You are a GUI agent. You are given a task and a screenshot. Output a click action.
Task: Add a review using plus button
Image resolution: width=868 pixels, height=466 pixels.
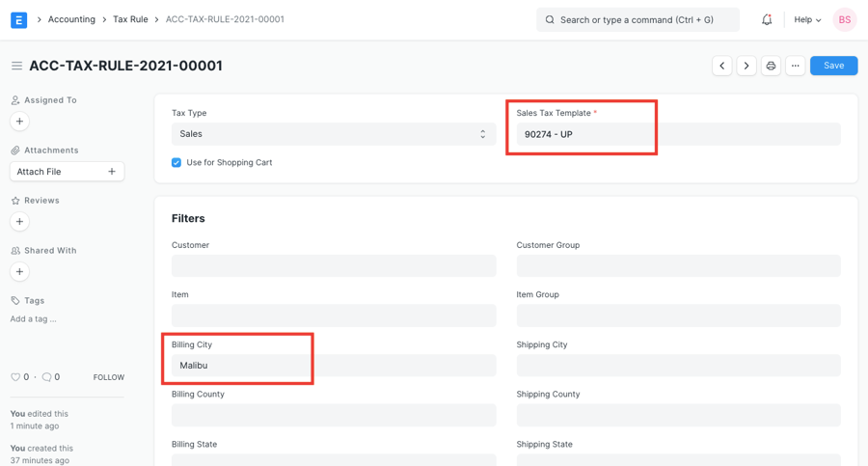[x=19, y=222]
